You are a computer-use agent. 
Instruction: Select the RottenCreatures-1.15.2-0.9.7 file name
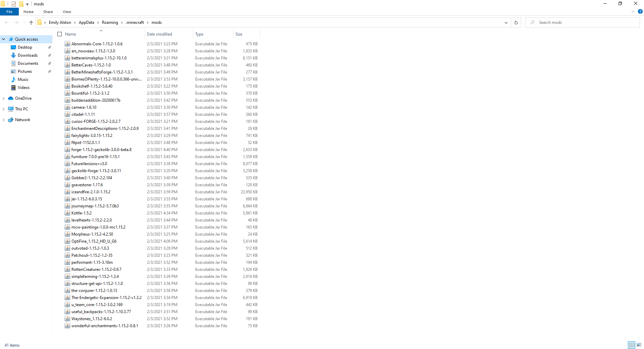[x=96, y=269]
